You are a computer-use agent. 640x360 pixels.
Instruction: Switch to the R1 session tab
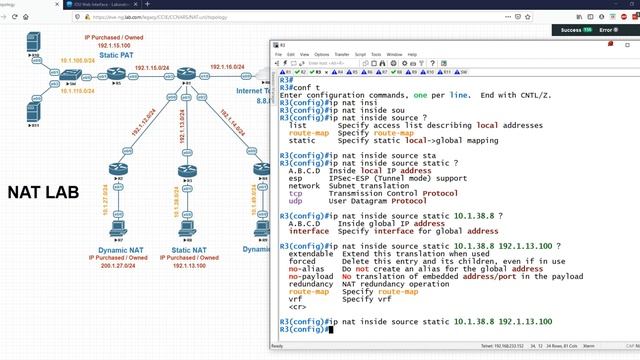[x=286, y=72]
